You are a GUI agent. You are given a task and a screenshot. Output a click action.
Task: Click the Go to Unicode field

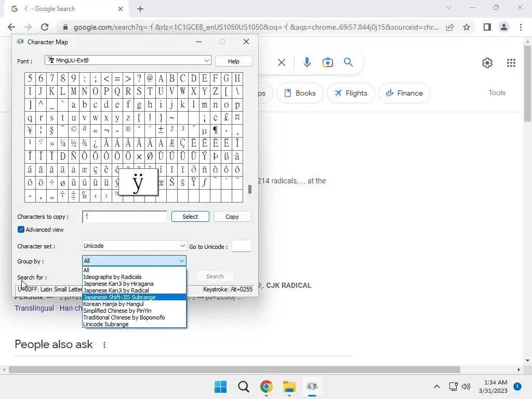pos(241,246)
